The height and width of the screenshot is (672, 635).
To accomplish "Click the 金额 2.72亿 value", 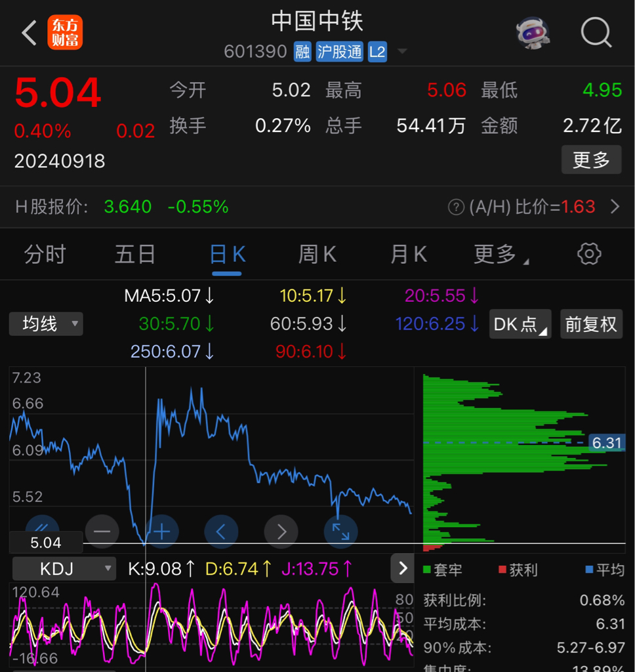I will coord(592,126).
